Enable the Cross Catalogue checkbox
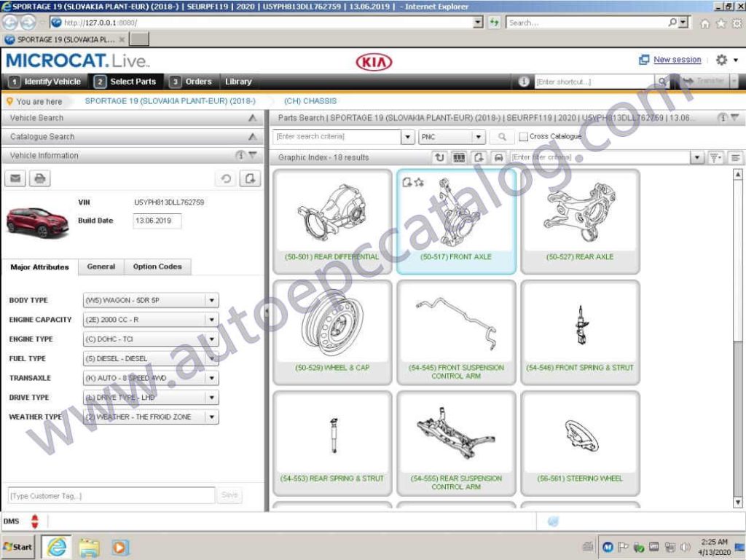Viewport: 746px width, 560px height. point(522,137)
